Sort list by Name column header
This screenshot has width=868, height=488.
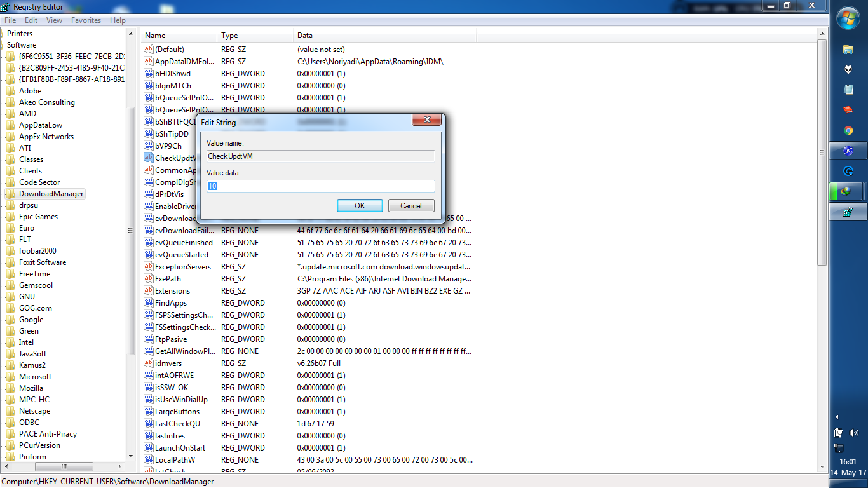179,36
